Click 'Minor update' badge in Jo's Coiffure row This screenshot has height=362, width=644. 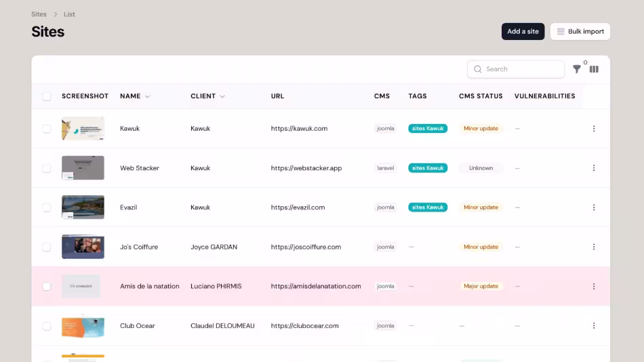[x=481, y=247]
